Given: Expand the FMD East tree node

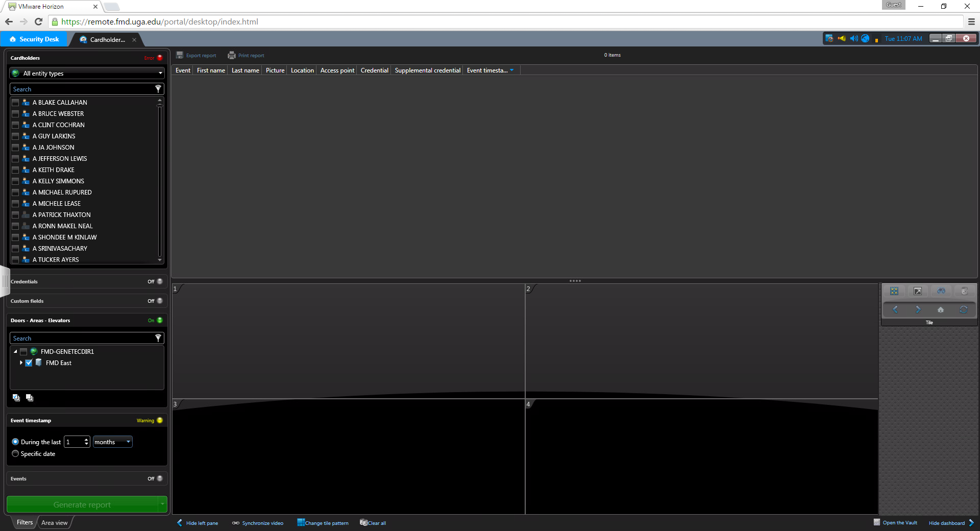Looking at the screenshot, I should [21, 363].
